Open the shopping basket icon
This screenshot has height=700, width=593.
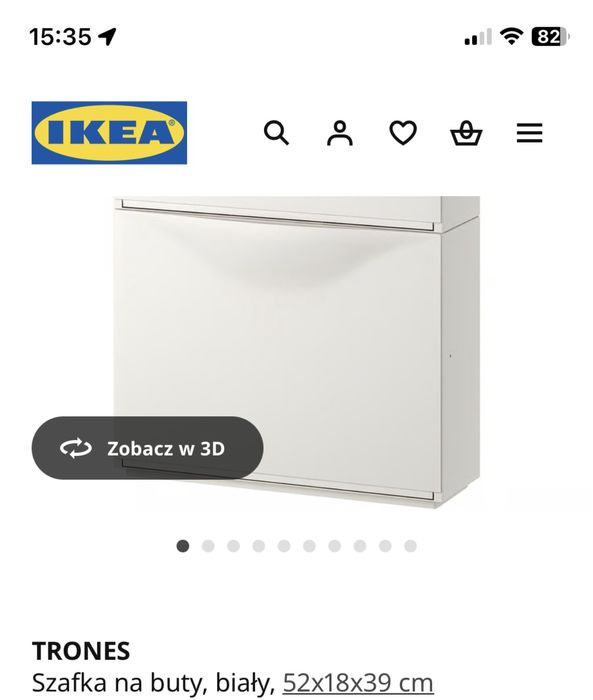pos(466,133)
